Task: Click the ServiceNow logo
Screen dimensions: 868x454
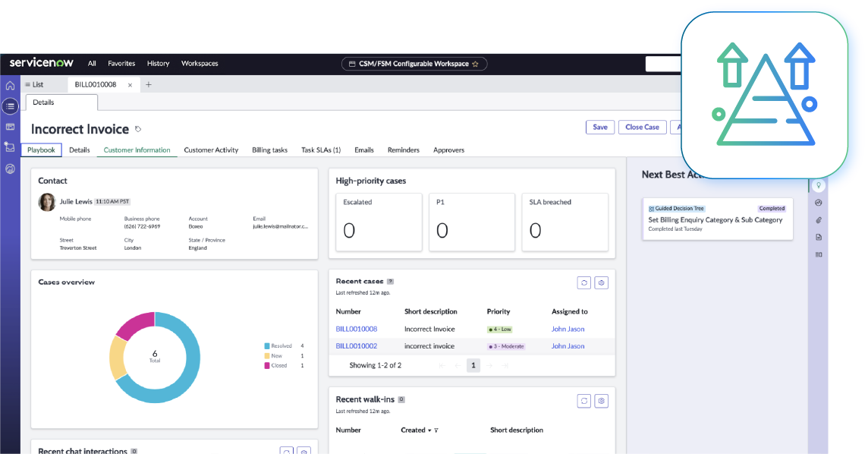Action: (x=42, y=62)
